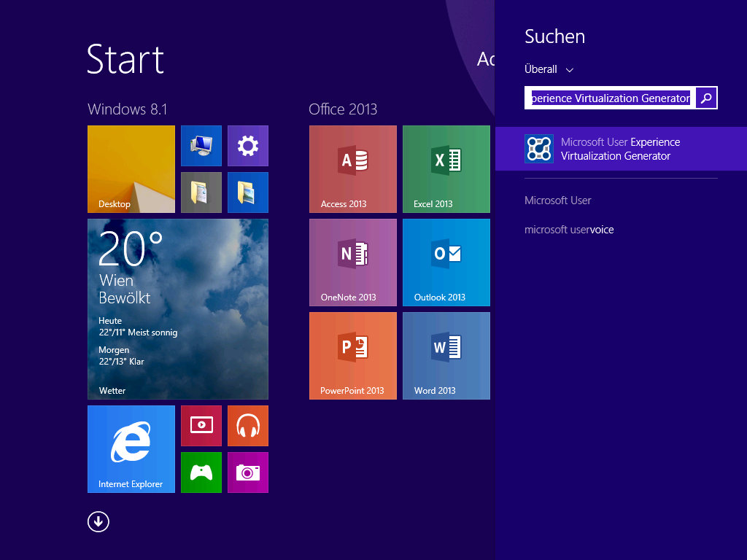Image resolution: width=747 pixels, height=560 pixels.
Task: Open the This PC computer tile
Action: [x=201, y=146]
